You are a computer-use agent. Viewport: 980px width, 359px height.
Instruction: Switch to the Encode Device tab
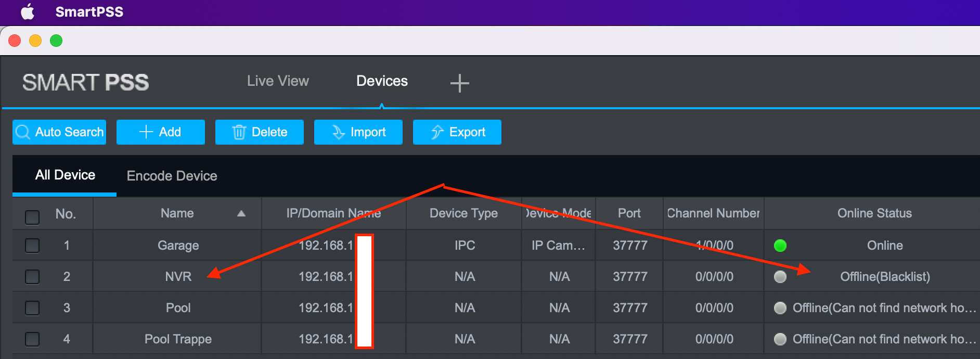[x=172, y=176]
